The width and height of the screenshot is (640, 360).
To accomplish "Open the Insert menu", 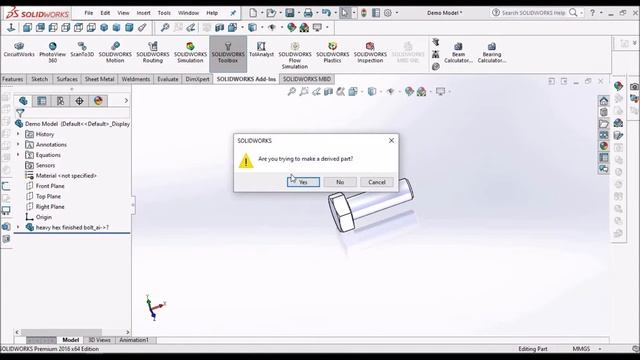I will click(x=143, y=13).
